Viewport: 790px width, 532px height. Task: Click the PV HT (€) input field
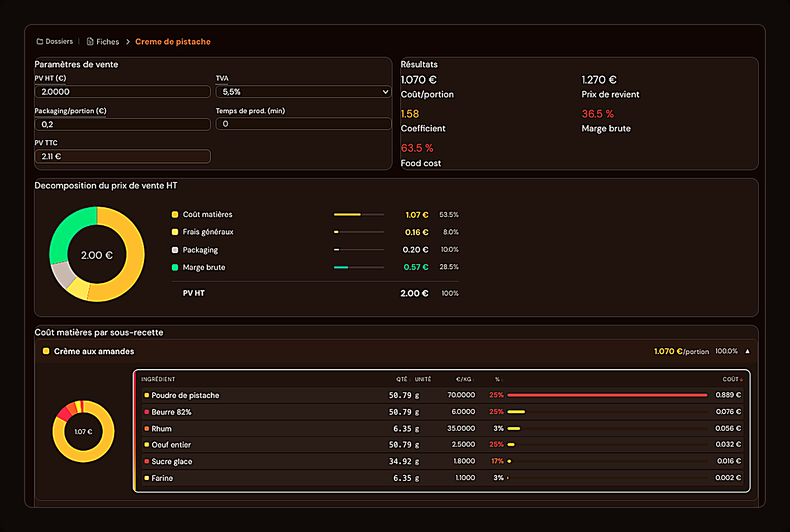tap(123, 92)
